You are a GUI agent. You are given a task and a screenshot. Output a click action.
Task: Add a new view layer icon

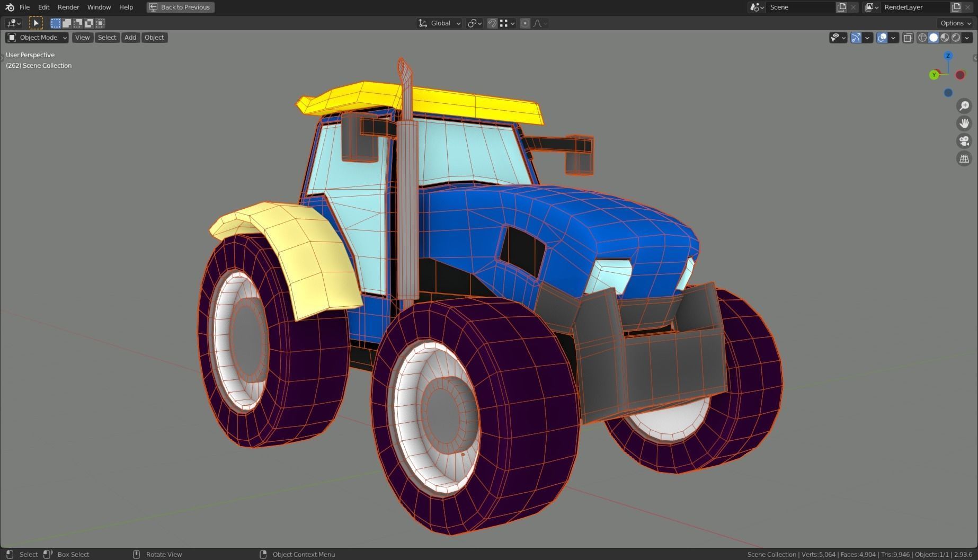(956, 7)
